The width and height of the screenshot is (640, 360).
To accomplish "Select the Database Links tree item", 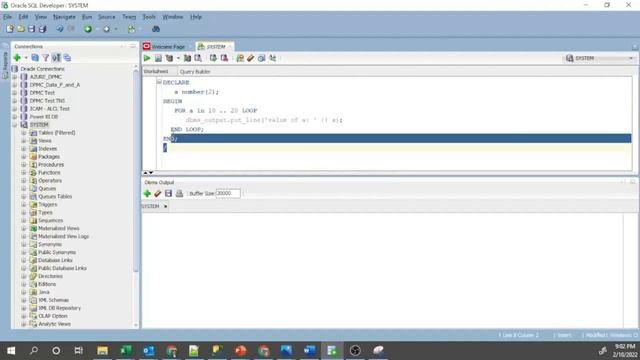I will coord(55,260).
